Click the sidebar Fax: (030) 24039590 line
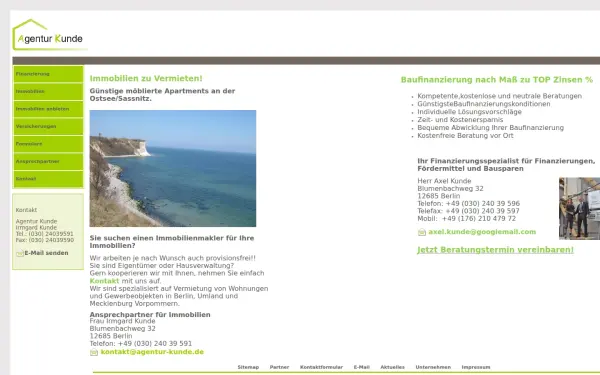 pos(45,240)
